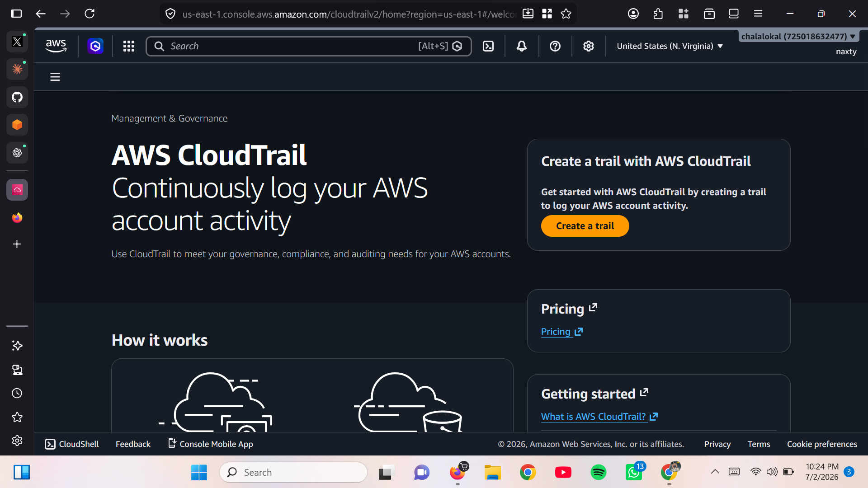Open the Console Mobile App link

click(211, 444)
